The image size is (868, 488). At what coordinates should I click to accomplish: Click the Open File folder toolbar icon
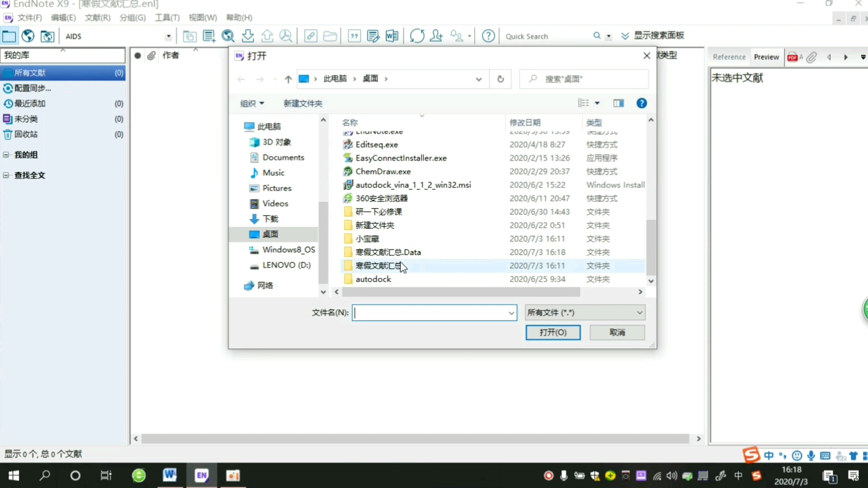(x=330, y=36)
